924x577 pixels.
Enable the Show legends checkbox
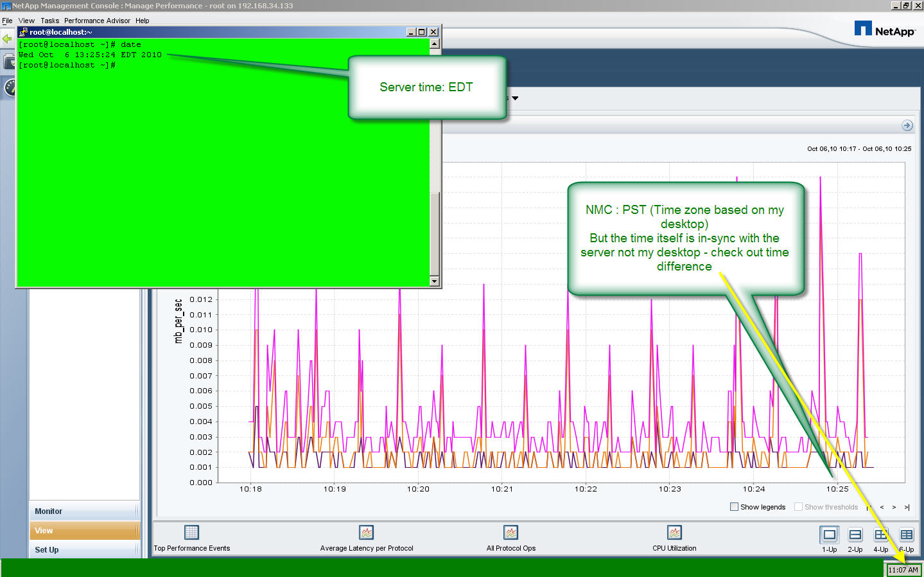(x=734, y=507)
